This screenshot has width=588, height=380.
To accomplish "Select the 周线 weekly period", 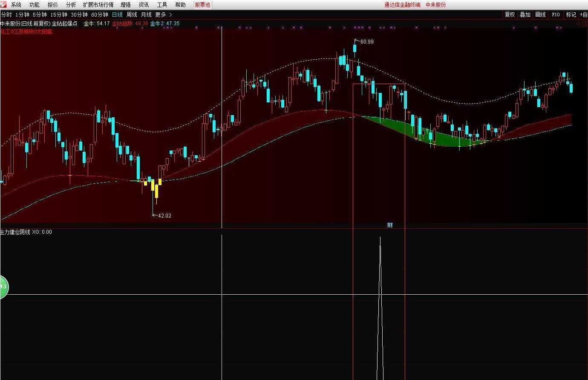I will click(x=132, y=15).
